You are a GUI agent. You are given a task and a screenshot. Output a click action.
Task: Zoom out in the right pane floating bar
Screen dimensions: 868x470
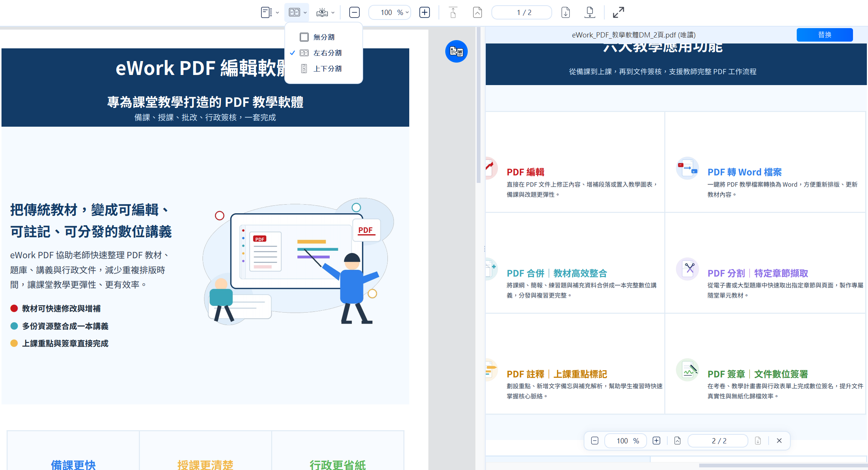tap(595, 441)
